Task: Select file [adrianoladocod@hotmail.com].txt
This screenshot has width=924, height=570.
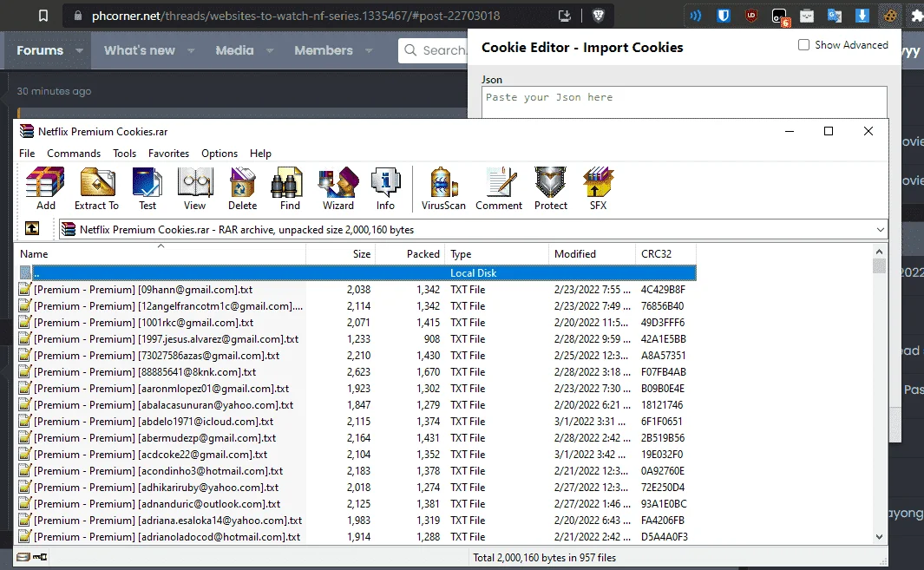Action: click(357, 537)
